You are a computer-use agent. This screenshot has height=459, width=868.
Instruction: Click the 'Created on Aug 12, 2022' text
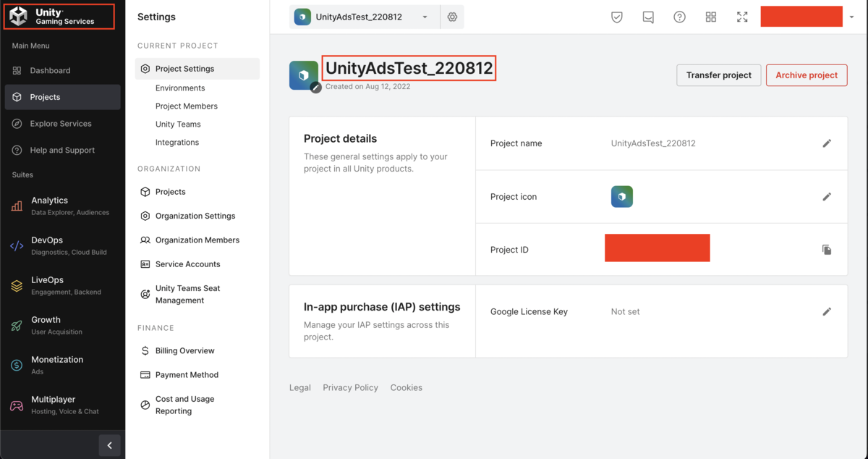pos(368,86)
